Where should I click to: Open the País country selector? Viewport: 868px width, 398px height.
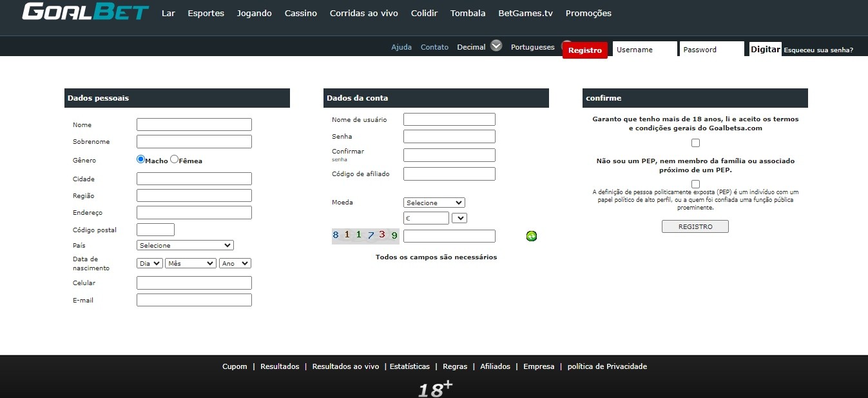coord(184,245)
